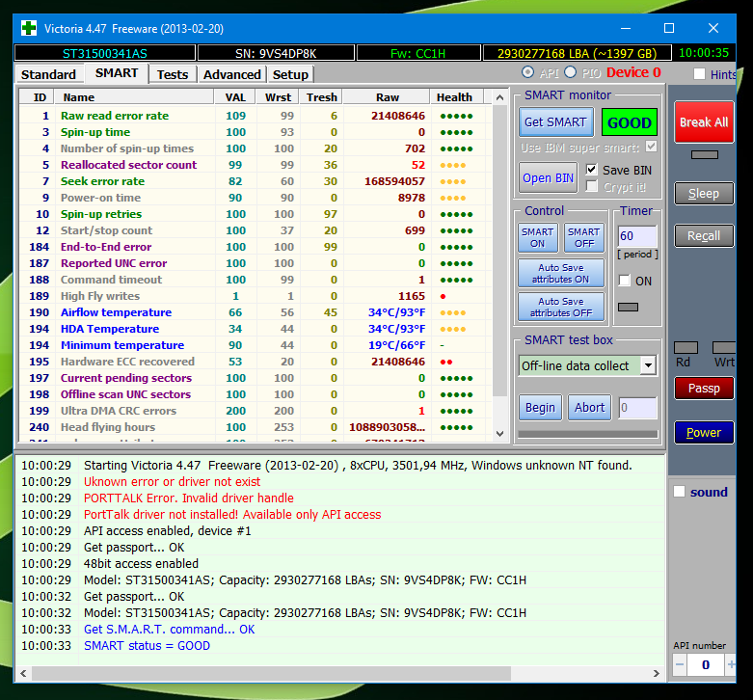Click the blue Power button

click(x=703, y=433)
